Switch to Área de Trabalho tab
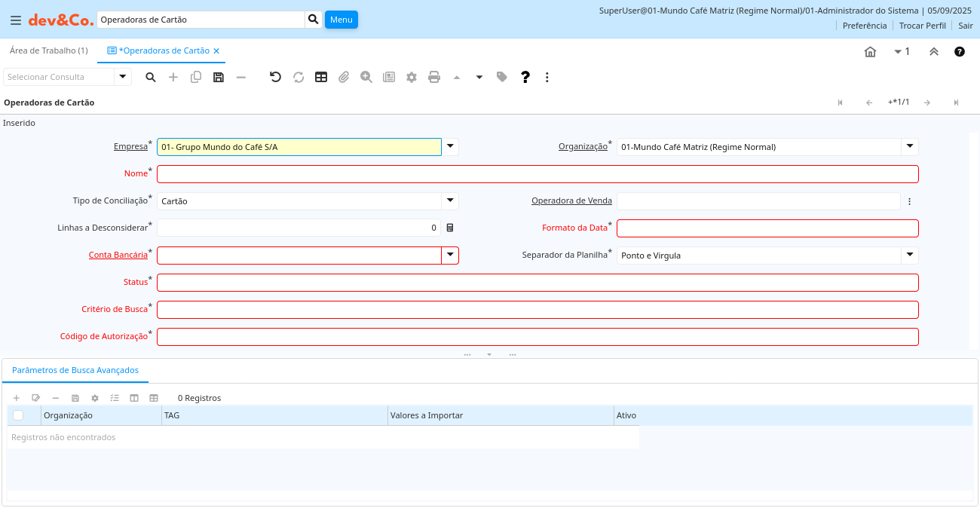This screenshot has height=508, width=980. click(48, 50)
